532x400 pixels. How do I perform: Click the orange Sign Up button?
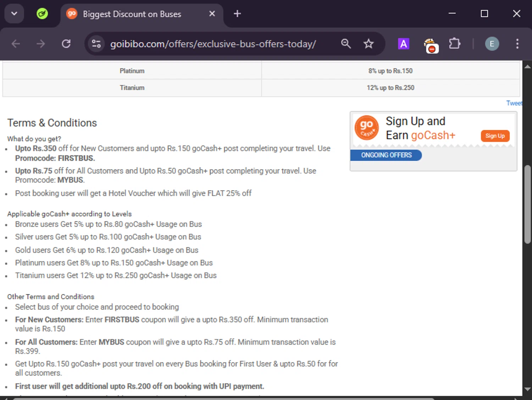pos(495,136)
